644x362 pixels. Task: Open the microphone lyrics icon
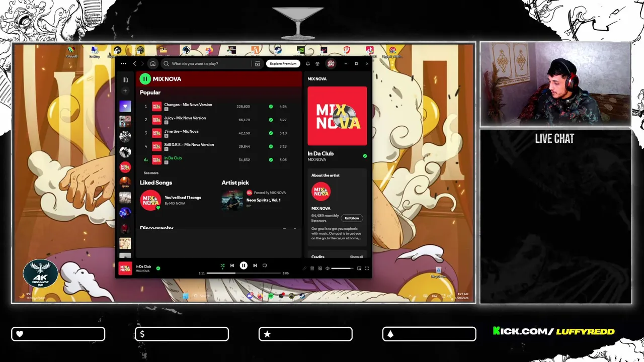coord(304,268)
